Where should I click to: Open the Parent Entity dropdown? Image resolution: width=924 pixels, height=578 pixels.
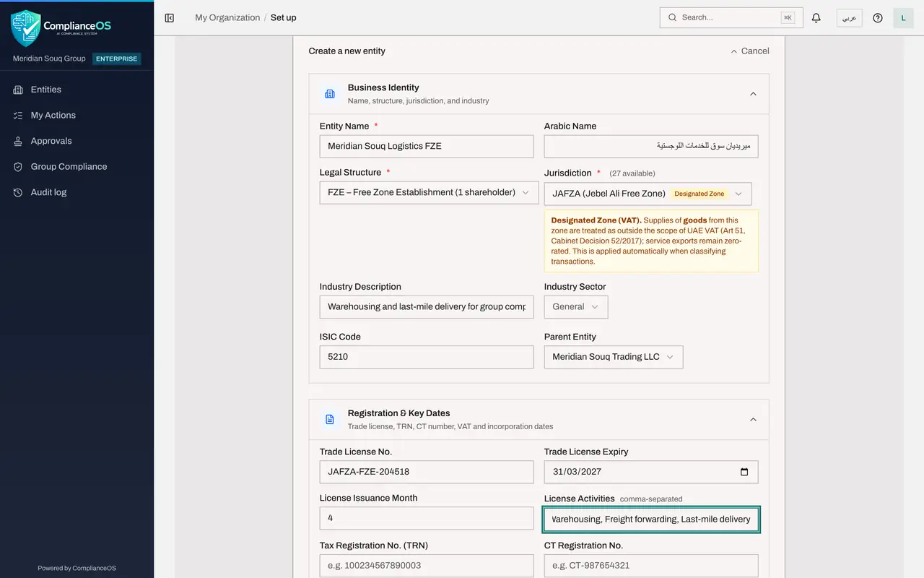tap(614, 357)
